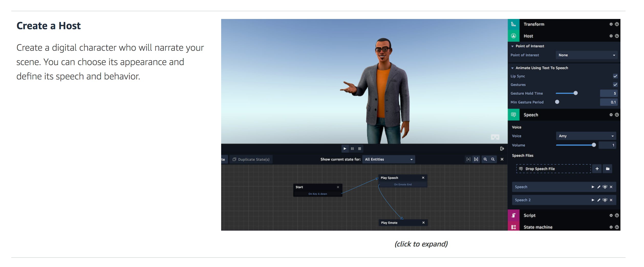Click the Drop Speech File zone

[553, 169]
